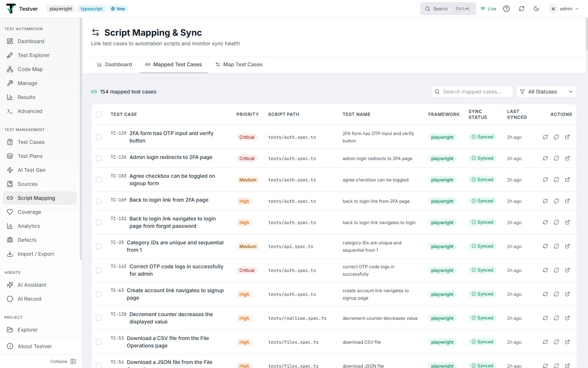Click the Search mapped cases field

pyautogui.click(x=472, y=92)
